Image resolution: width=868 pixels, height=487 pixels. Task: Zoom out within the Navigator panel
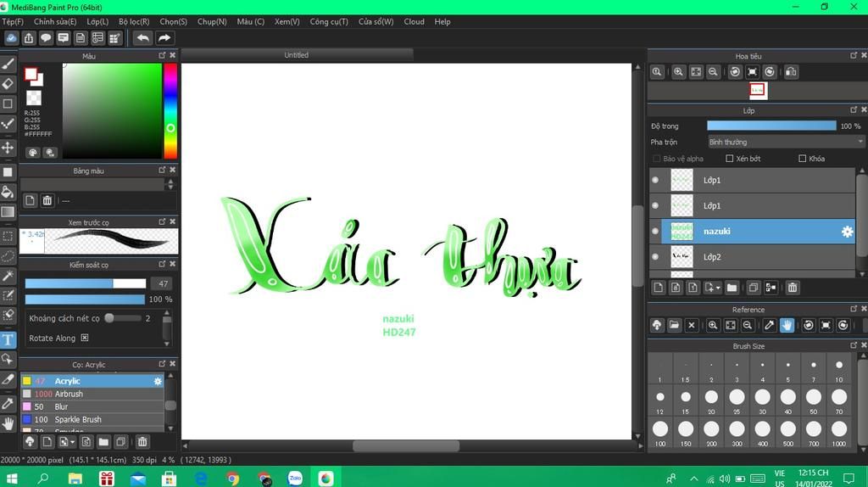[713, 72]
